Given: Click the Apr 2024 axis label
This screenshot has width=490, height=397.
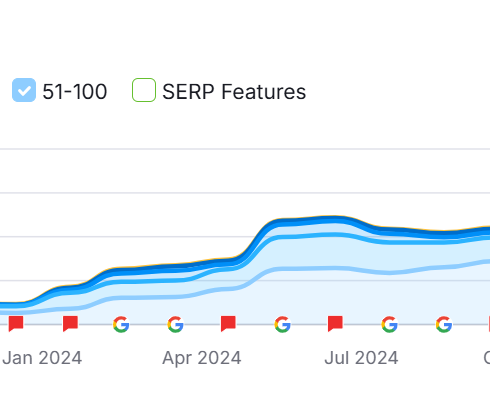Looking at the screenshot, I should click(202, 358).
